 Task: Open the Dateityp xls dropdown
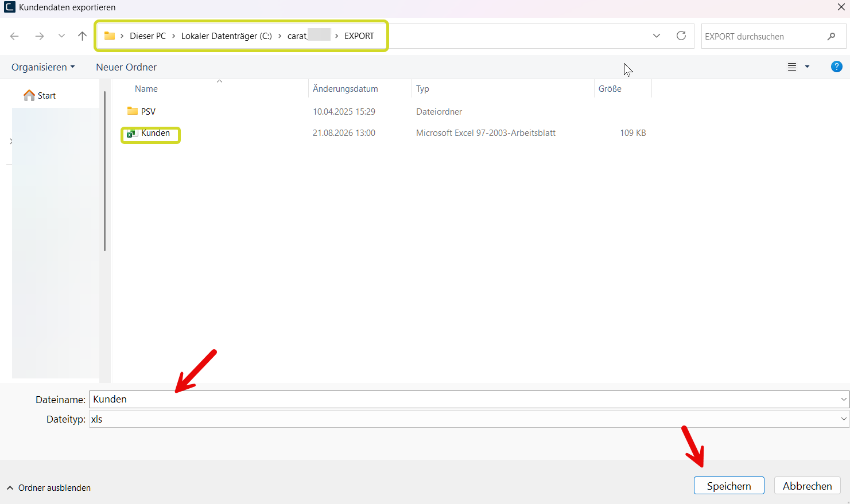(844, 419)
